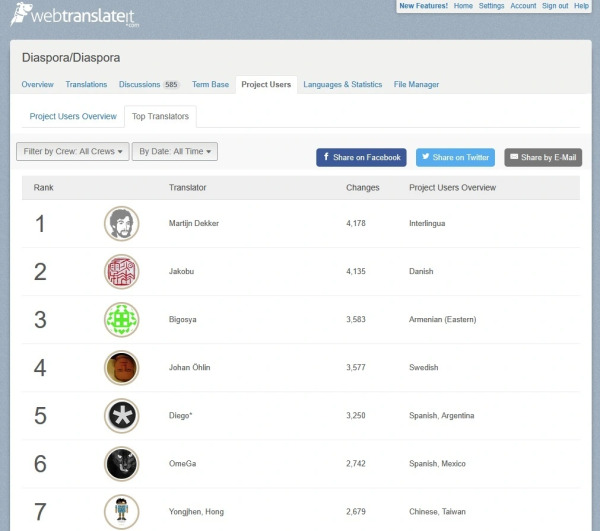This screenshot has width=600, height=531.
Task: Click OmeGa's dark avatar
Action: click(121, 463)
